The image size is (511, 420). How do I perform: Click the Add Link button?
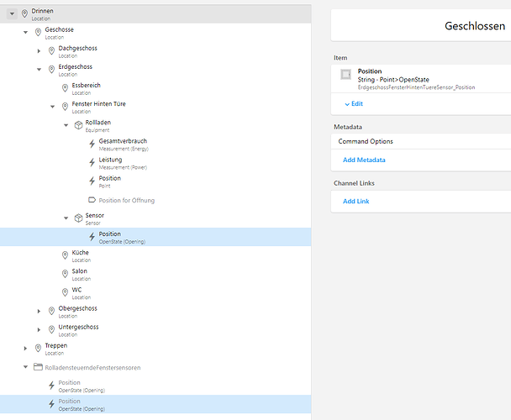click(x=356, y=202)
